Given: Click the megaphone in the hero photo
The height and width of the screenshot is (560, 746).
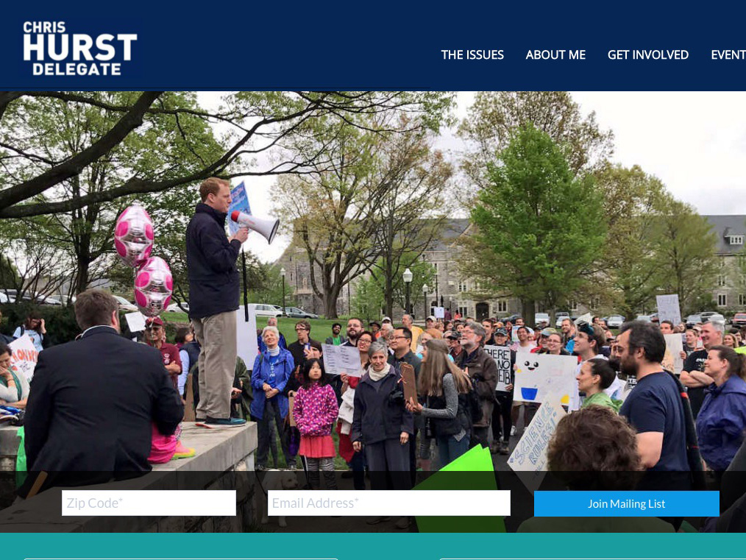Looking at the screenshot, I should 256,225.
